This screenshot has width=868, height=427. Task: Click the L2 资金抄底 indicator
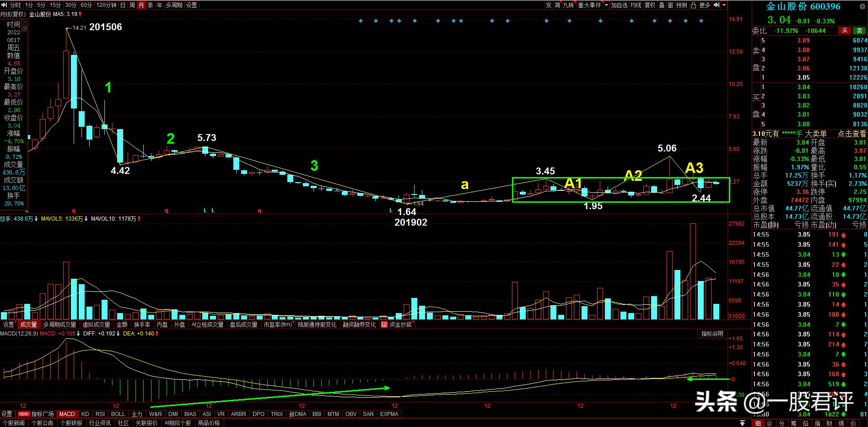pos(396,324)
